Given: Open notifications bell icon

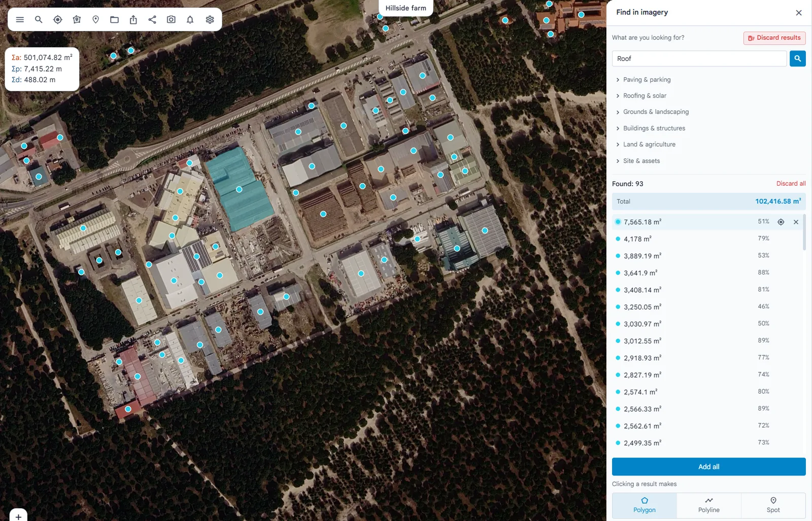Looking at the screenshot, I should click(190, 20).
